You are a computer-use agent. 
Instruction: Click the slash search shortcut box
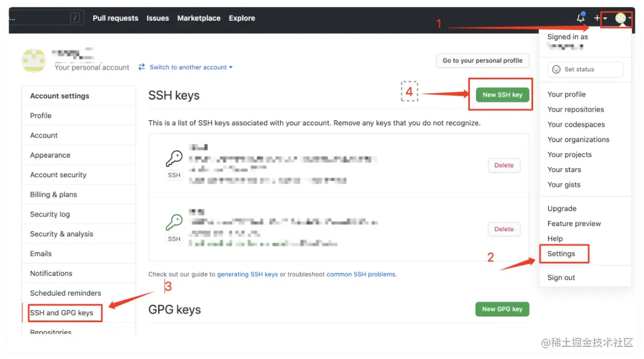click(x=75, y=18)
